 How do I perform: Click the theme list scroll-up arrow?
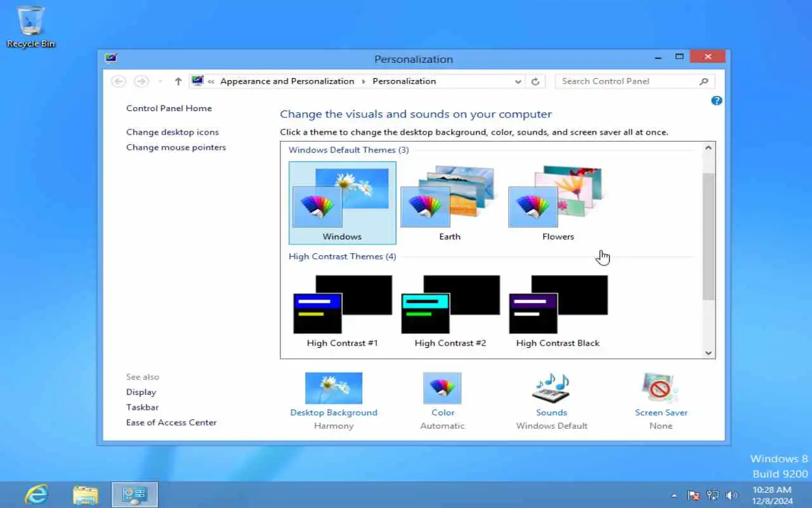pos(709,148)
